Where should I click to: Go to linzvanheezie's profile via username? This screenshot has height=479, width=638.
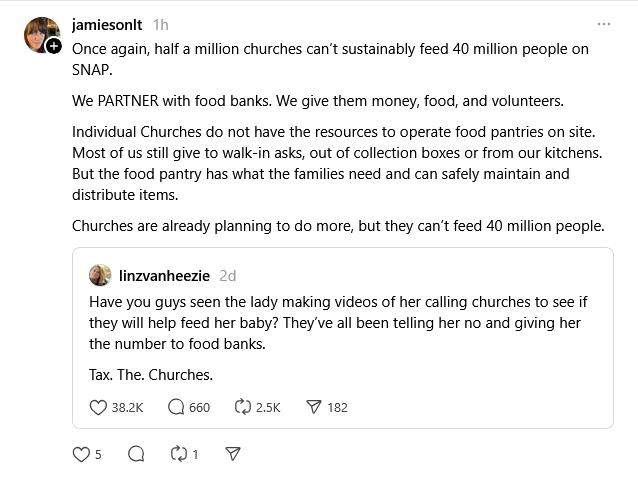click(x=164, y=275)
